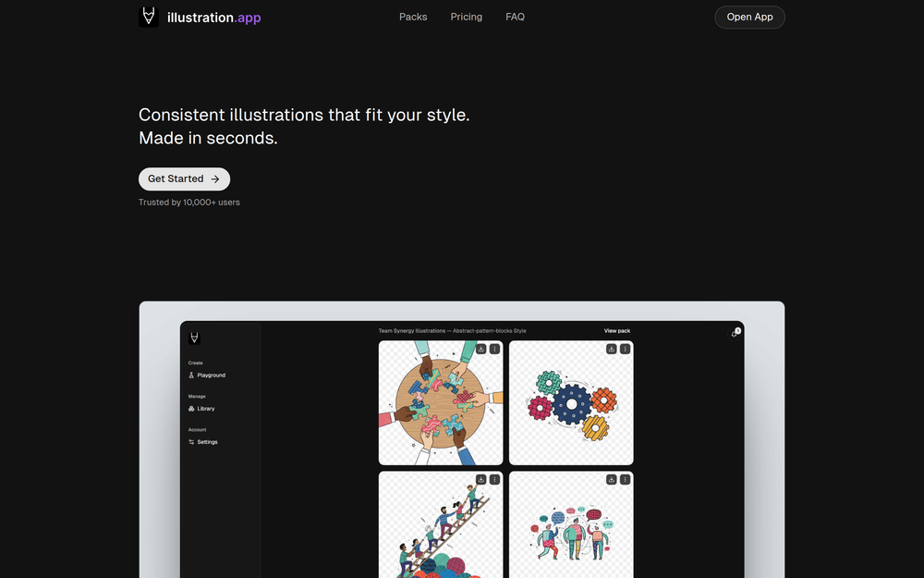
Task: Open the puzzle hands illustration thumbnail
Action: 441,403
